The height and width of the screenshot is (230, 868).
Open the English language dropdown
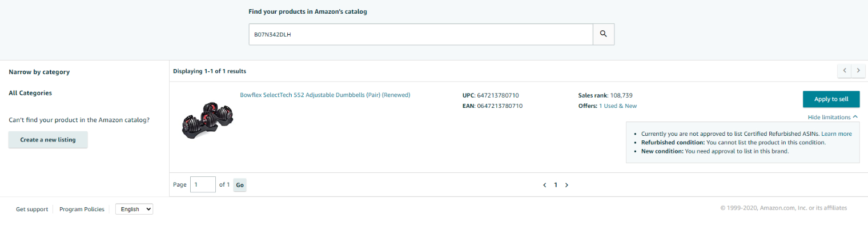click(x=134, y=209)
